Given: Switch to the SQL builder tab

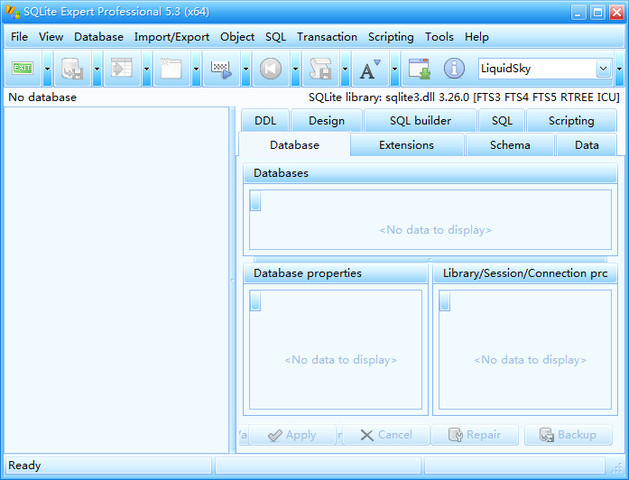Looking at the screenshot, I should [420, 121].
